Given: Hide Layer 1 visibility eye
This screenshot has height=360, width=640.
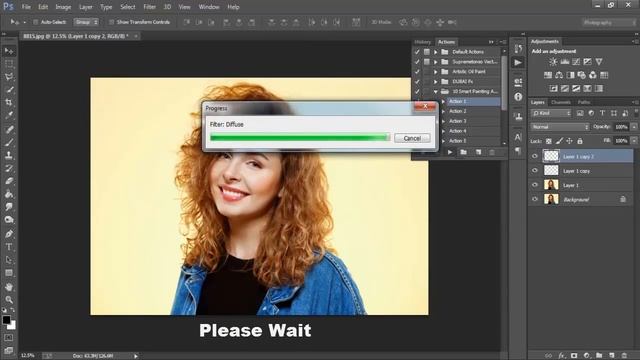Looking at the screenshot, I should pos(535,185).
